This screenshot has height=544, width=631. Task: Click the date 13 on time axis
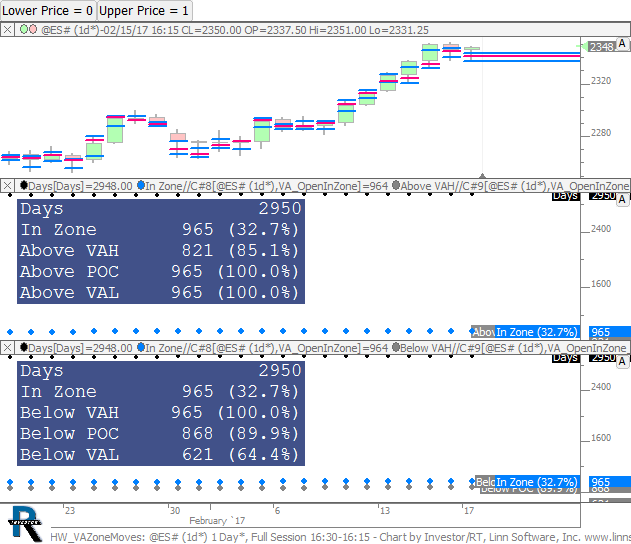[x=385, y=511]
